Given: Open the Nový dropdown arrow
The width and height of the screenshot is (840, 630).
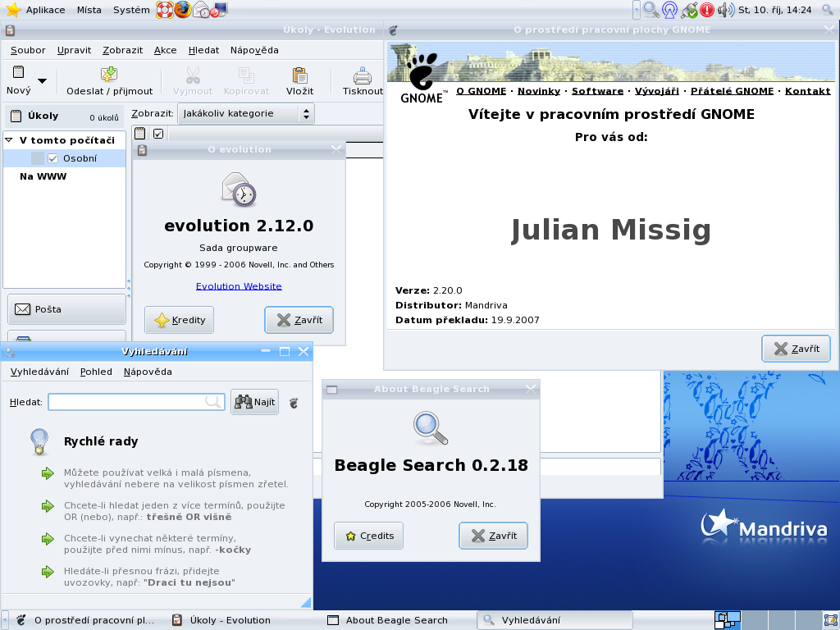Looking at the screenshot, I should click(x=42, y=81).
